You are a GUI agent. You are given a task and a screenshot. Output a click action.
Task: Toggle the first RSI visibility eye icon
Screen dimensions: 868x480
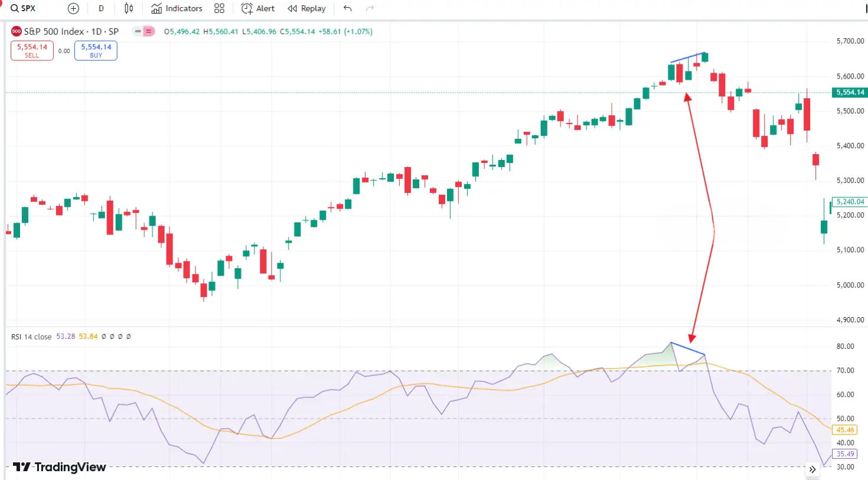tap(103, 336)
